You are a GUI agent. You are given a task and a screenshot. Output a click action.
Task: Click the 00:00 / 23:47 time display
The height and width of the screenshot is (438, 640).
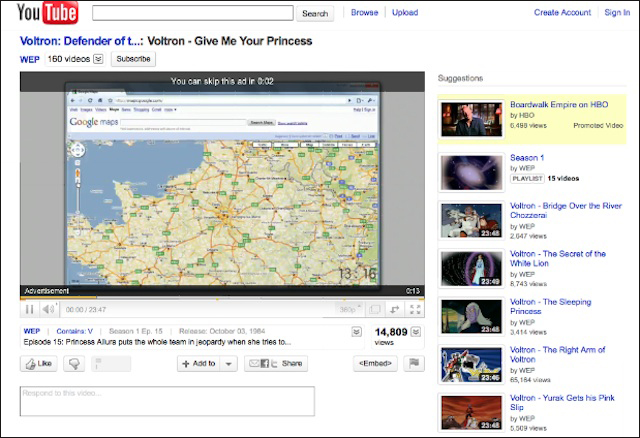click(86, 310)
